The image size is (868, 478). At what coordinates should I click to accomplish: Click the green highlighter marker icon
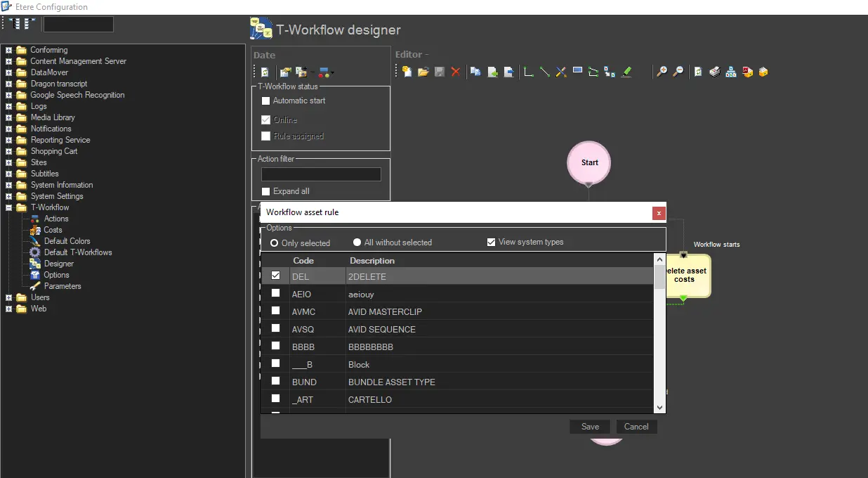pyautogui.click(x=627, y=72)
